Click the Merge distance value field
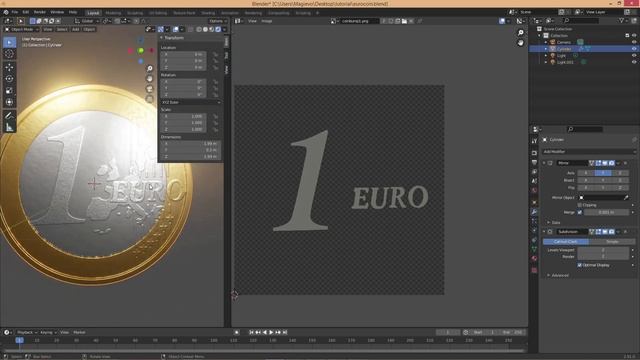 tap(607, 212)
